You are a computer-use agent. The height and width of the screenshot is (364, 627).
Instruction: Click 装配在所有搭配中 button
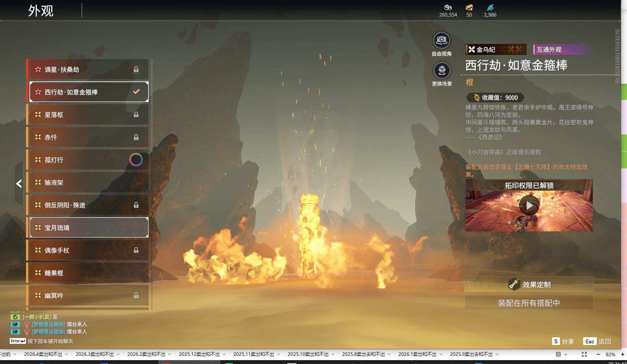click(x=529, y=303)
